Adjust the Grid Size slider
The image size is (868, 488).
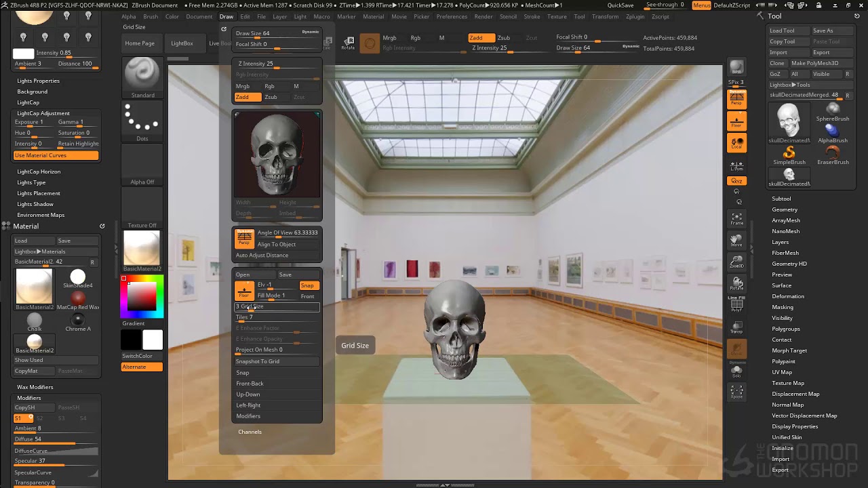point(277,307)
